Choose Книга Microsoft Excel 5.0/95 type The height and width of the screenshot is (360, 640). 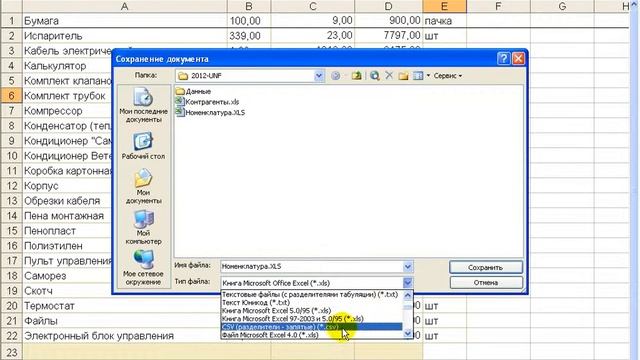311,311
